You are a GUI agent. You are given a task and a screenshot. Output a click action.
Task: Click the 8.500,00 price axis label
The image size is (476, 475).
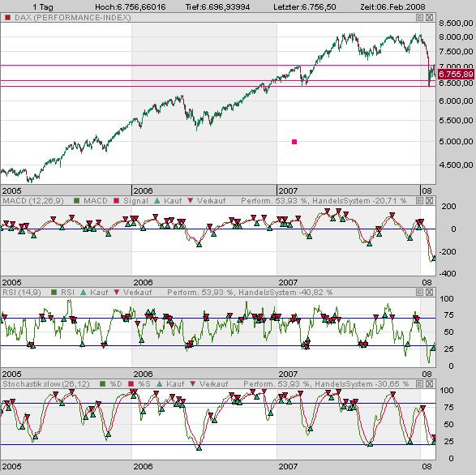(456, 23)
